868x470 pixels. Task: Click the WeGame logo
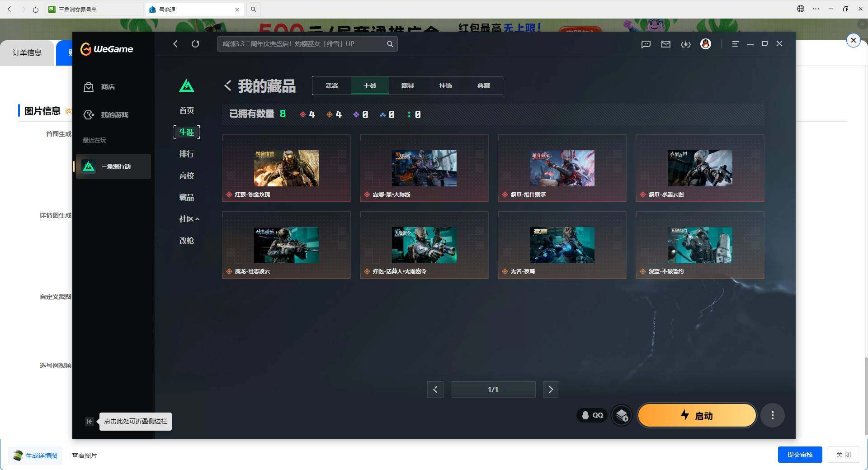[107, 49]
